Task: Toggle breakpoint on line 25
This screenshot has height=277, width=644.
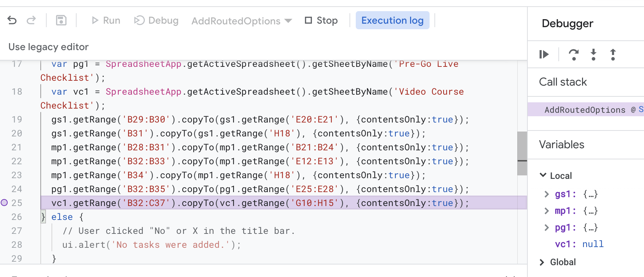Action: click(4, 203)
